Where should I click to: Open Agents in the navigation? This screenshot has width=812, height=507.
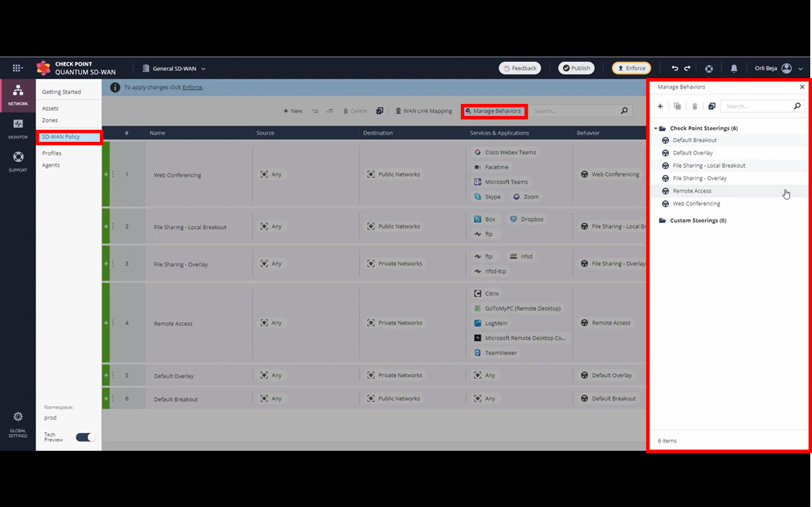pos(51,165)
